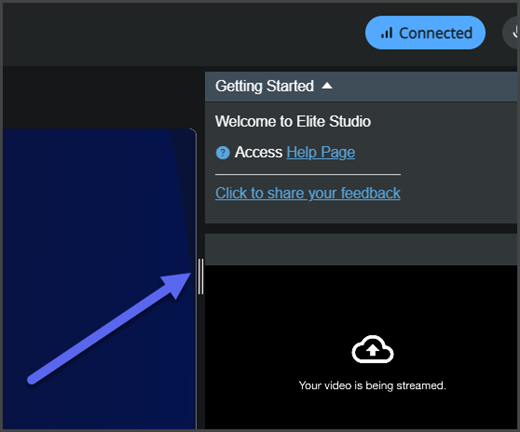Image resolution: width=520 pixels, height=432 pixels.
Task: Open the Click to share your feedback link
Action: click(308, 193)
